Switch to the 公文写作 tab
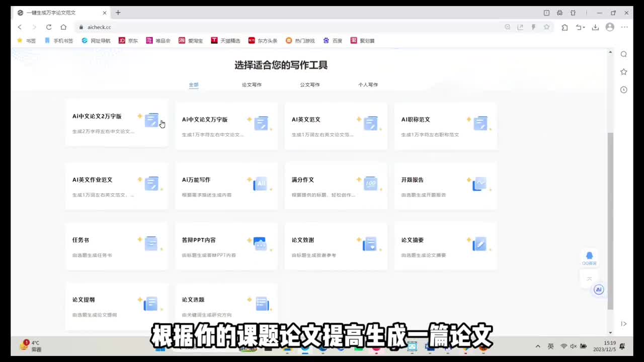Image resolution: width=644 pixels, height=362 pixels. point(310,85)
